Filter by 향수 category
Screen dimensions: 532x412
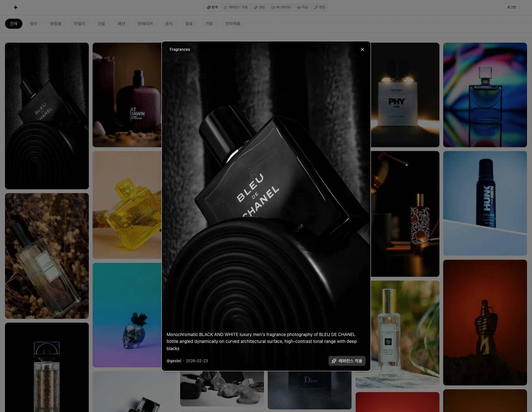pyautogui.click(x=34, y=24)
